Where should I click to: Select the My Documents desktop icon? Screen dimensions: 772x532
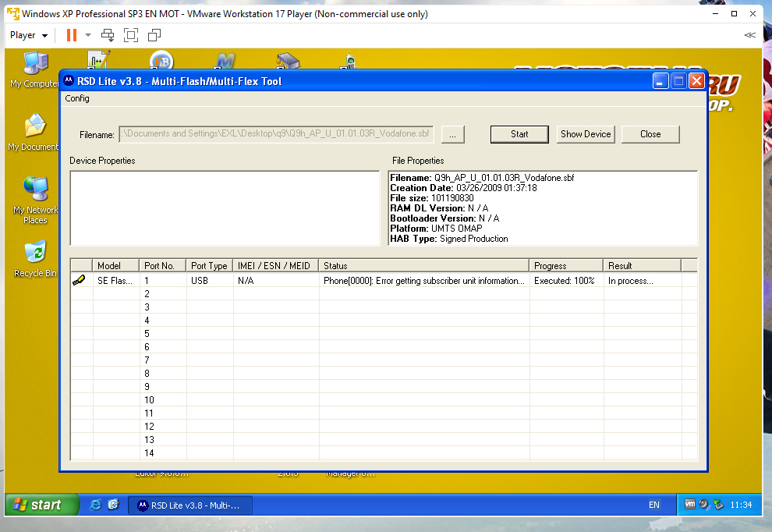click(x=34, y=133)
